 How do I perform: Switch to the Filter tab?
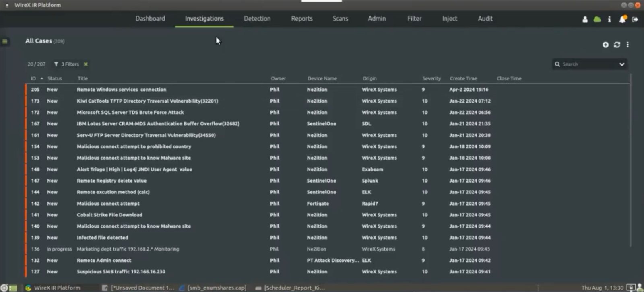pos(414,19)
